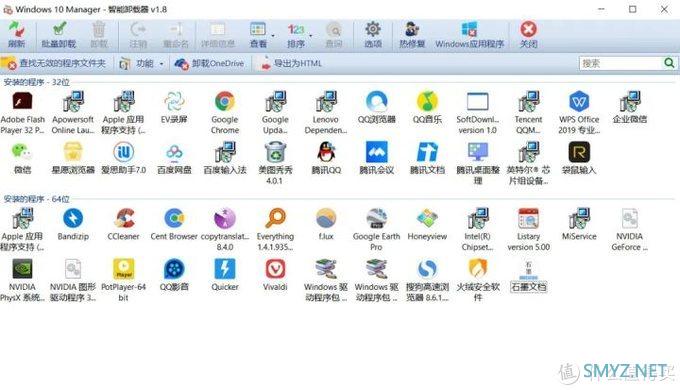Click the hot fix (热修复) icon

[412, 29]
